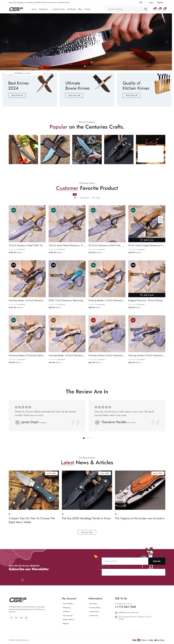Click the Discover More button
Screen dimensions: 174x644
[87, 532]
